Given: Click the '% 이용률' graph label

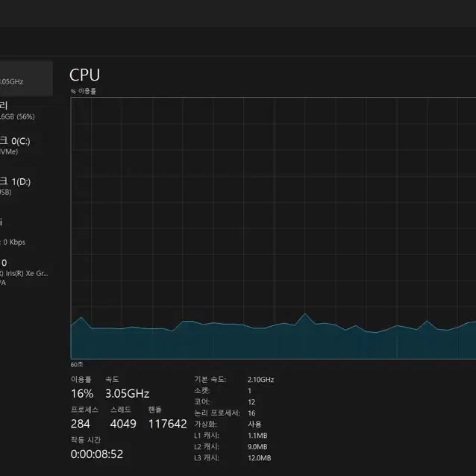Looking at the screenshot, I should coord(84,91).
